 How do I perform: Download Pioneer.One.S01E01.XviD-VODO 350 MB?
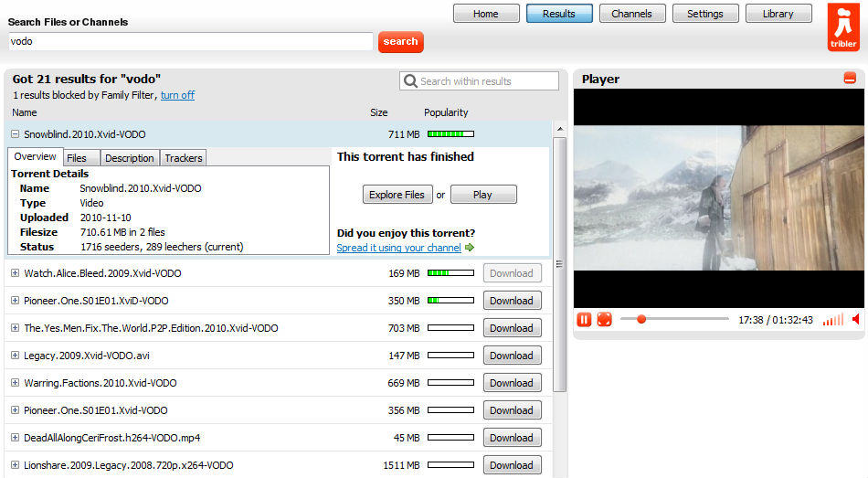point(512,301)
